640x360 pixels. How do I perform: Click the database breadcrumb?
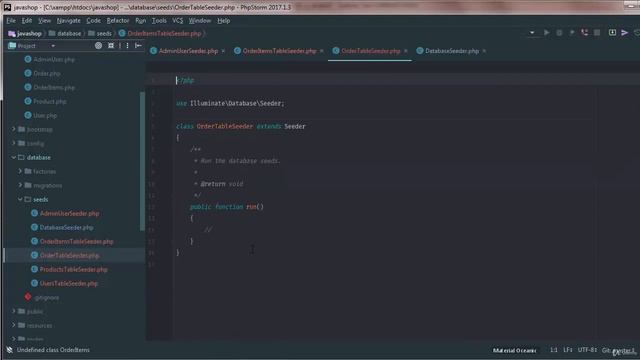pyautogui.click(x=65, y=33)
